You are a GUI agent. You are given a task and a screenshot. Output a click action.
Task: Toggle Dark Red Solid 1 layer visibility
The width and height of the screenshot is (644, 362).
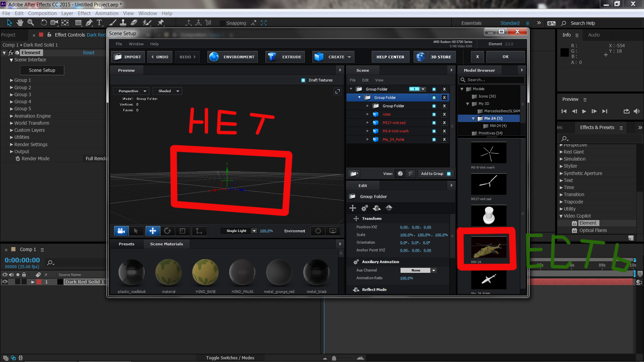point(5,282)
